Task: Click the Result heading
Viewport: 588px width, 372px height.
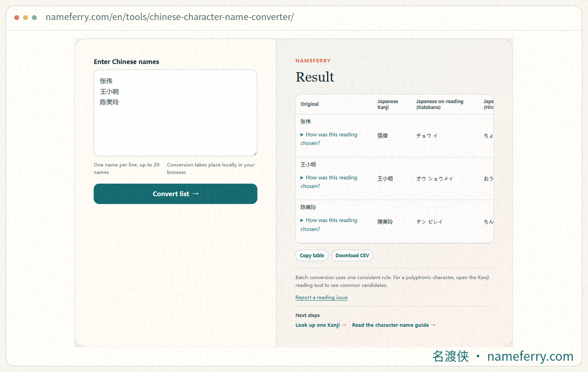Action: tap(315, 77)
